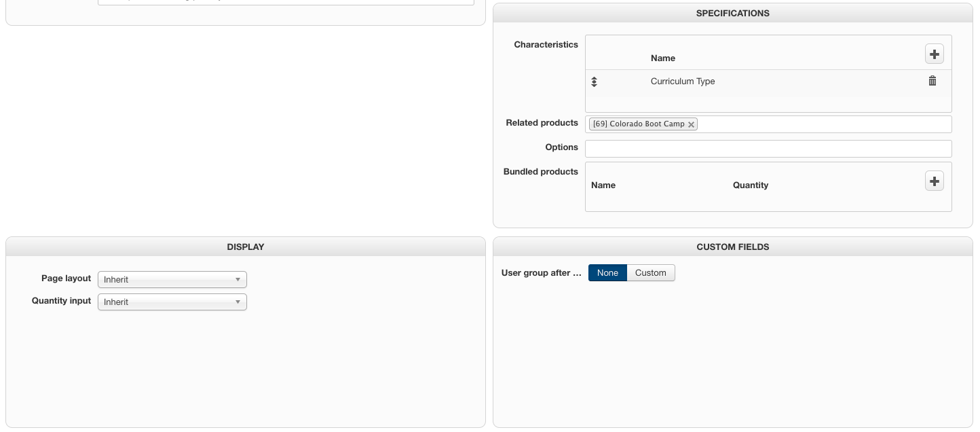The image size is (980, 432).
Task: Open the Page layout dropdown
Action: click(172, 280)
